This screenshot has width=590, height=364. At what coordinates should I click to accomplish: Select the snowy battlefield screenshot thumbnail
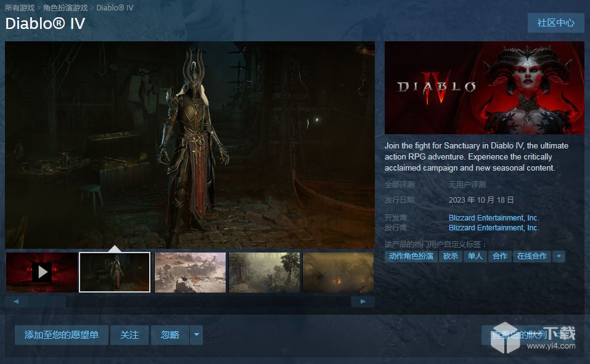coord(189,272)
